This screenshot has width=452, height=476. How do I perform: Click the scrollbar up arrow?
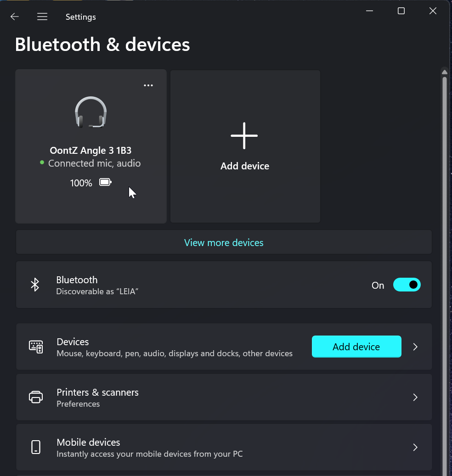[444, 72]
